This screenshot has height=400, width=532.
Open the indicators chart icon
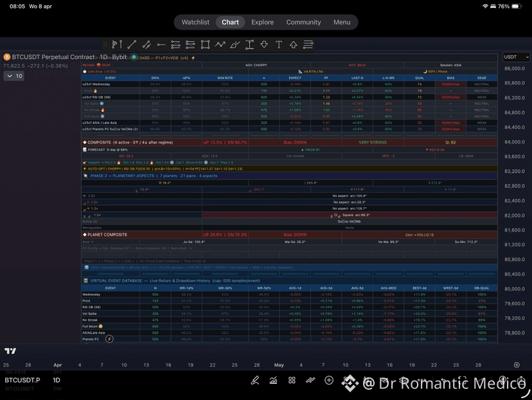(274, 380)
